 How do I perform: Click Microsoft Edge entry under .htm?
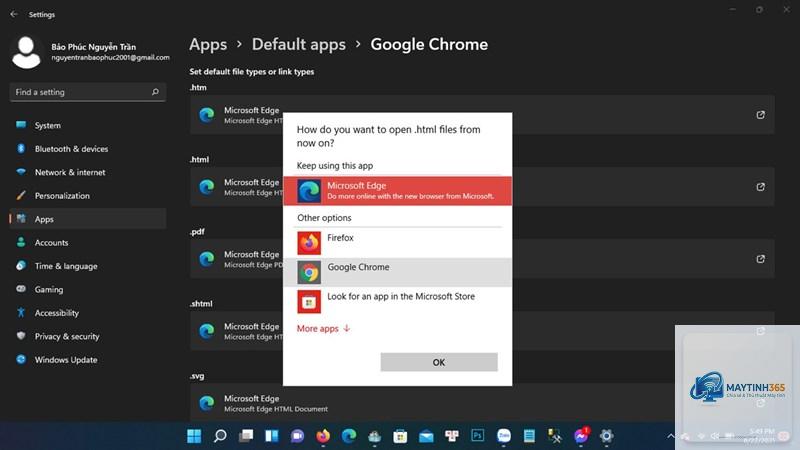[482, 115]
